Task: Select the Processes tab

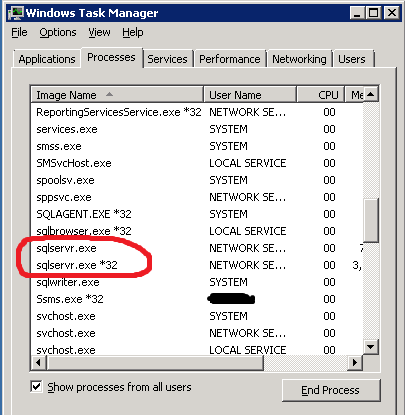Action: 111,57
